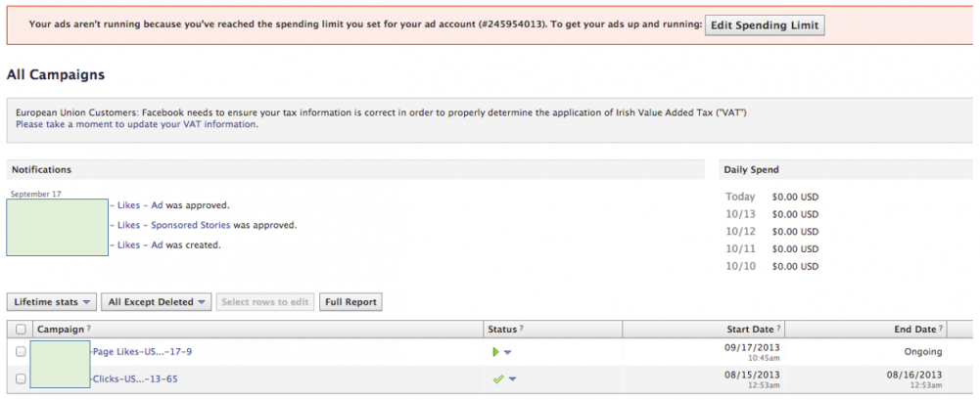Image resolution: width=980 pixels, height=400 pixels.
Task: Click the Campaign column help question mark
Action: 89,330
